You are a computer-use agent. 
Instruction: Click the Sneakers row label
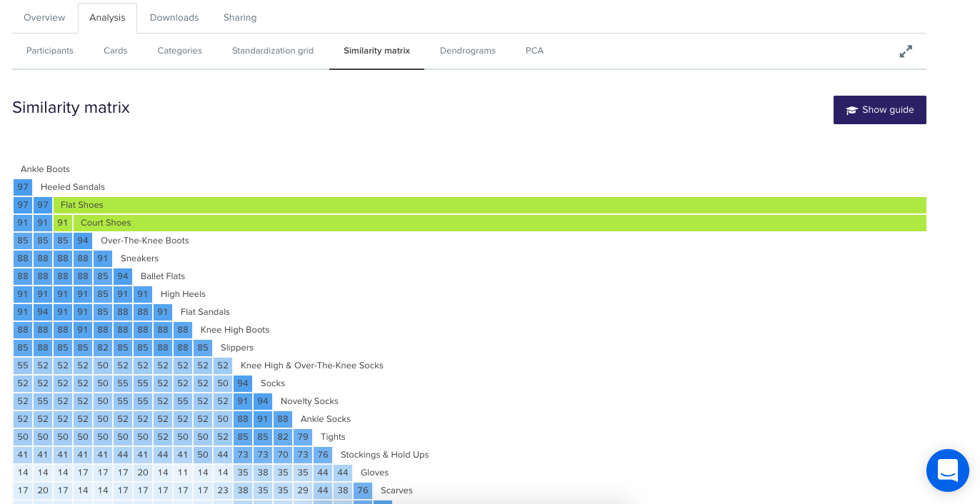pos(140,258)
